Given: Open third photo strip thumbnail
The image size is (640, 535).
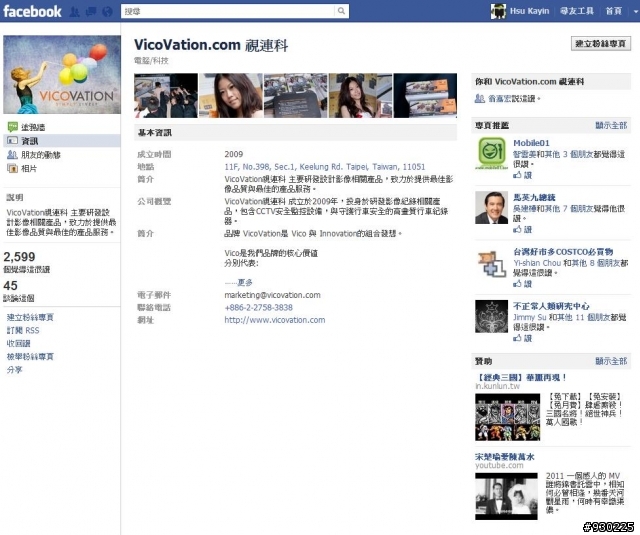Looking at the screenshot, I should [x=296, y=95].
